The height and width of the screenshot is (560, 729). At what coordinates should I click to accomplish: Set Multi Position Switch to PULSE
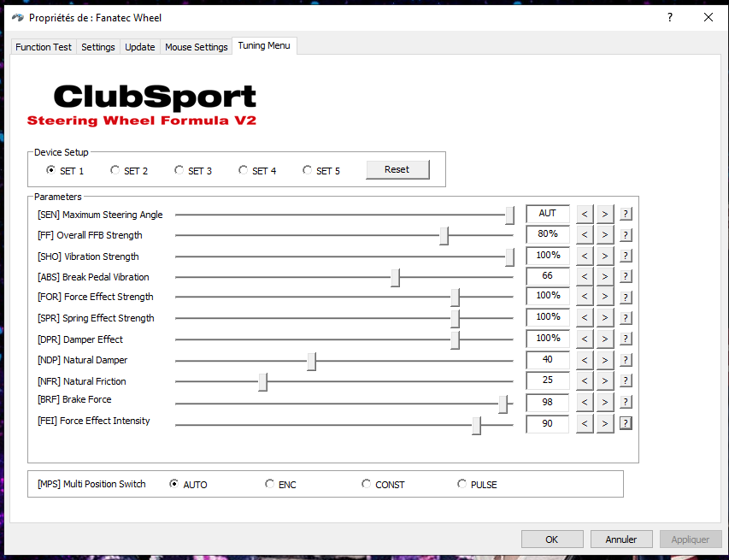click(478, 484)
